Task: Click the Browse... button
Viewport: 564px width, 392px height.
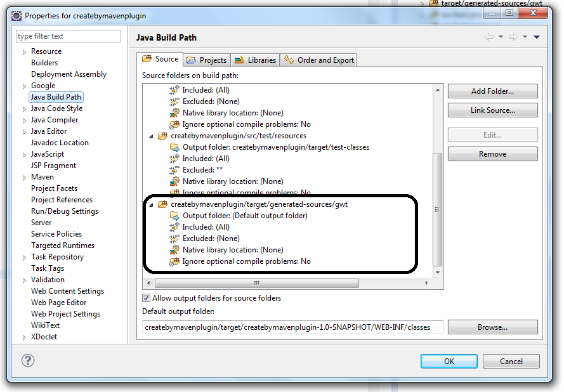Action: tap(492, 327)
